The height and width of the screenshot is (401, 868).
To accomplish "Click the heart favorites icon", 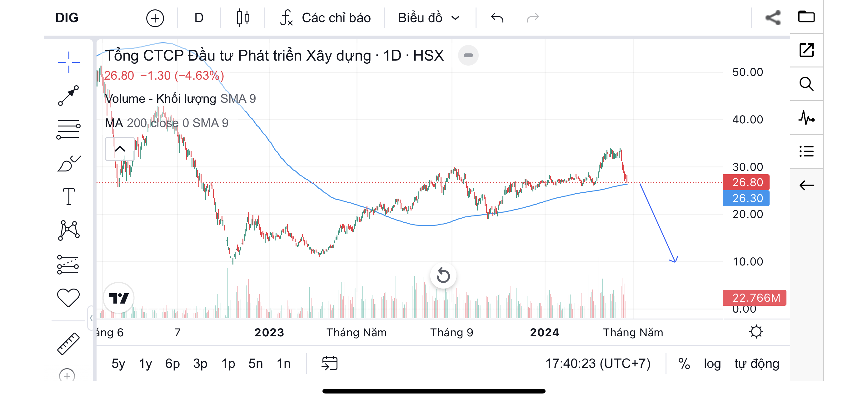I will [x=68, y=298].
